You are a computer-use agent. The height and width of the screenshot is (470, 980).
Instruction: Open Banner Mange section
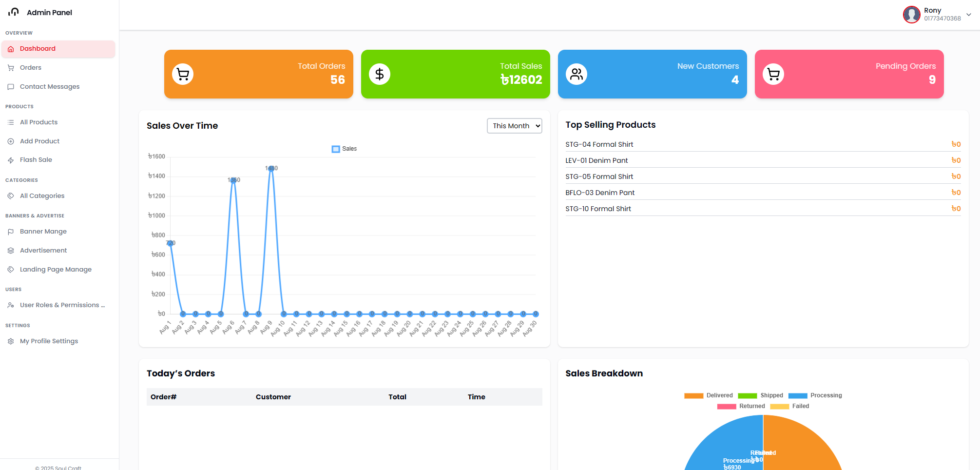[58, 232]
